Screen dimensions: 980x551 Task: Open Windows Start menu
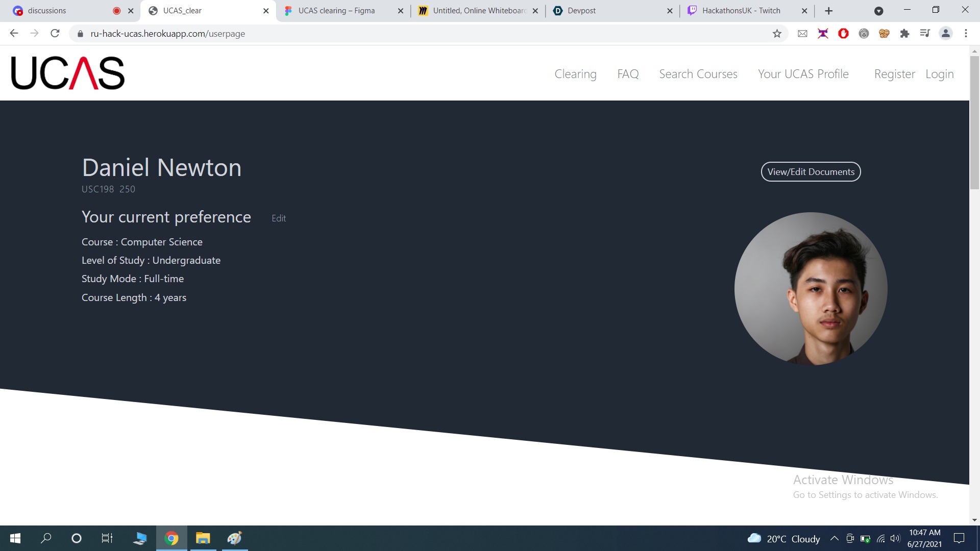[x=15, y=538]
